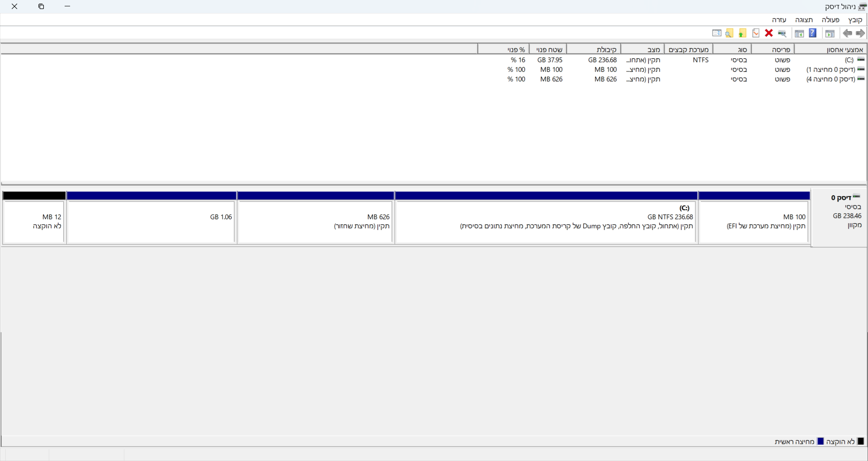868x461 pixels.
Task: Click the folder with green arrow icon
Action: 742,33
